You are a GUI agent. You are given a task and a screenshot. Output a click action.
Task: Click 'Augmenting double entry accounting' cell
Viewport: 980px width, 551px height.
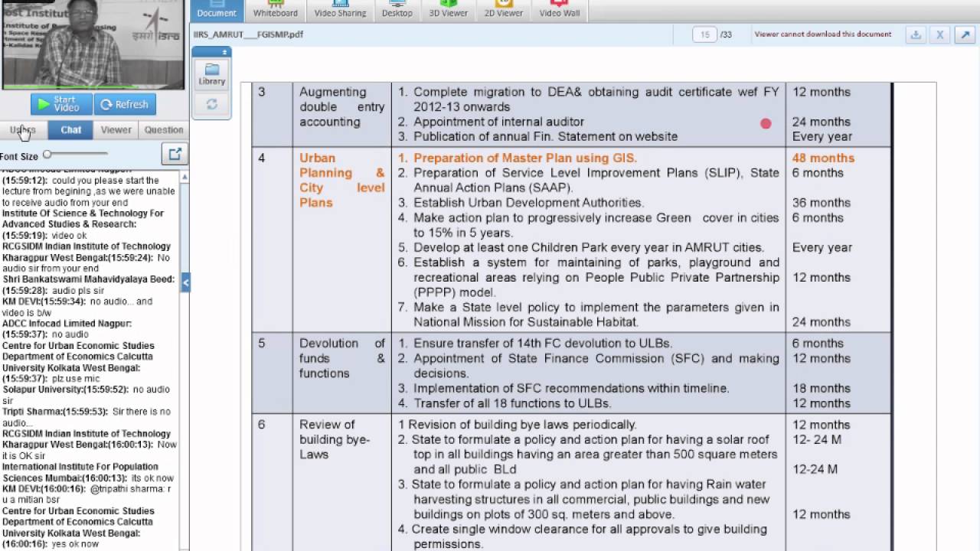point(341,106)
